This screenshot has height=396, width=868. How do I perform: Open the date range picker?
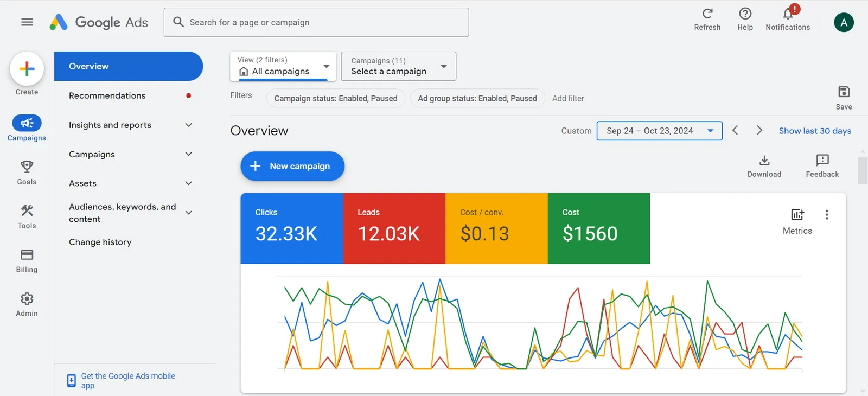pos(660,131)
